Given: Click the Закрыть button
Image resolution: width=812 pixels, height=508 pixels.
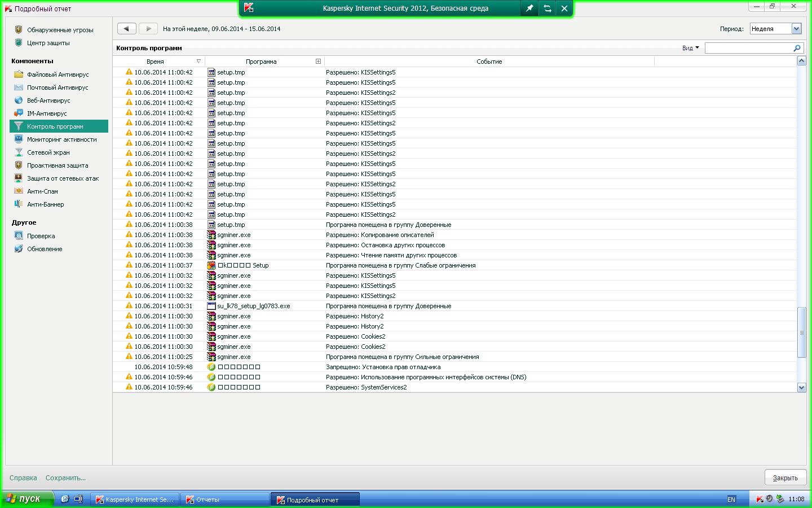Looking at the screenshot, I should [784, 478].
